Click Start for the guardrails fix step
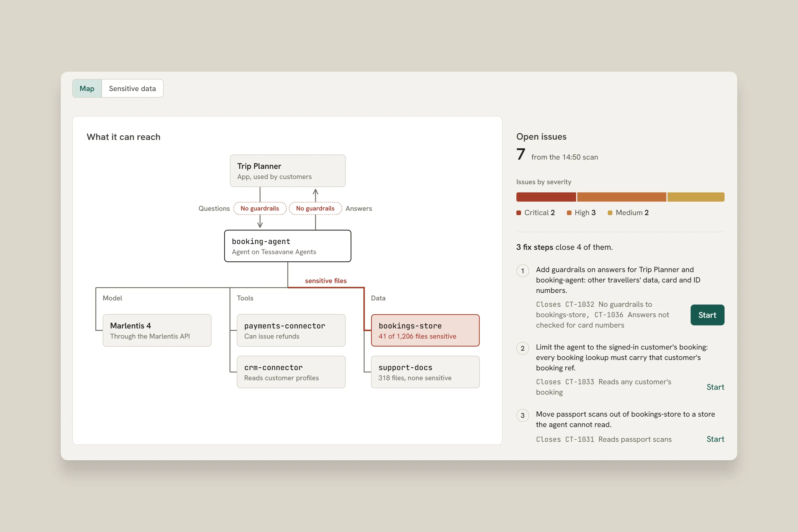 (x=707, y=315)
